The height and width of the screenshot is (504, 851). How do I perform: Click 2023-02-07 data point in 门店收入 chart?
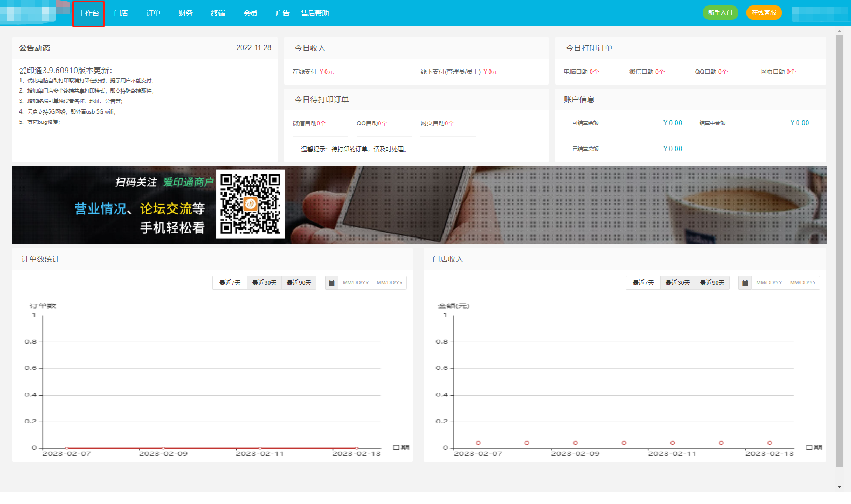[478, 443]
